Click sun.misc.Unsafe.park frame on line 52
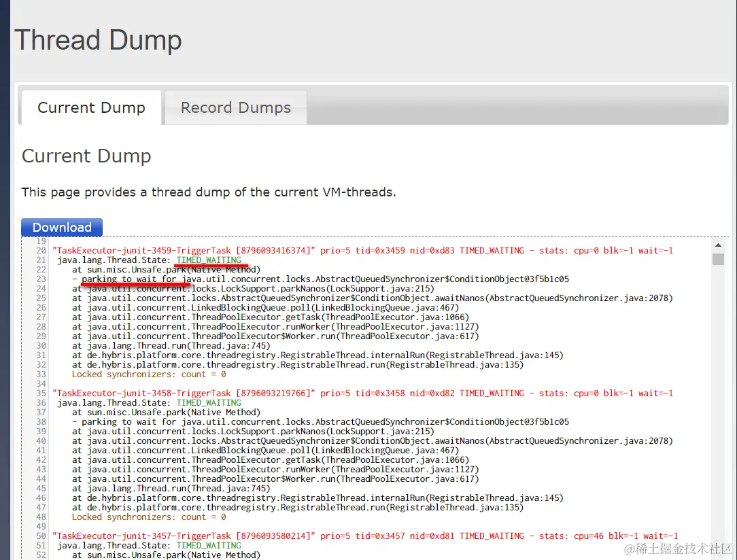This screenshot has height=560, width=737. pos(167,555)
